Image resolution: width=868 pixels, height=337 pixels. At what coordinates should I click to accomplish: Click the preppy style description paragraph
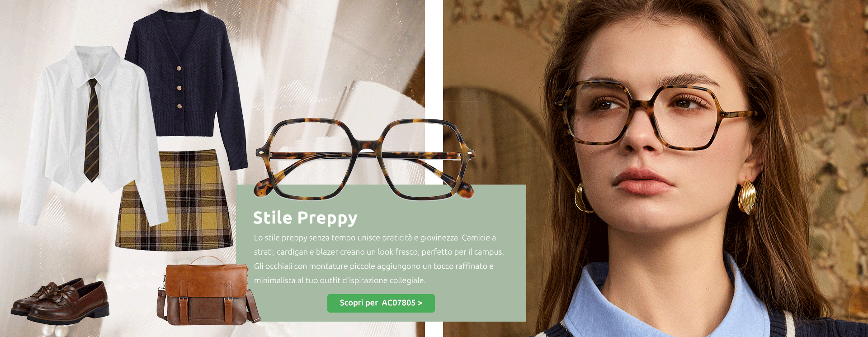[x=379, y=259]
